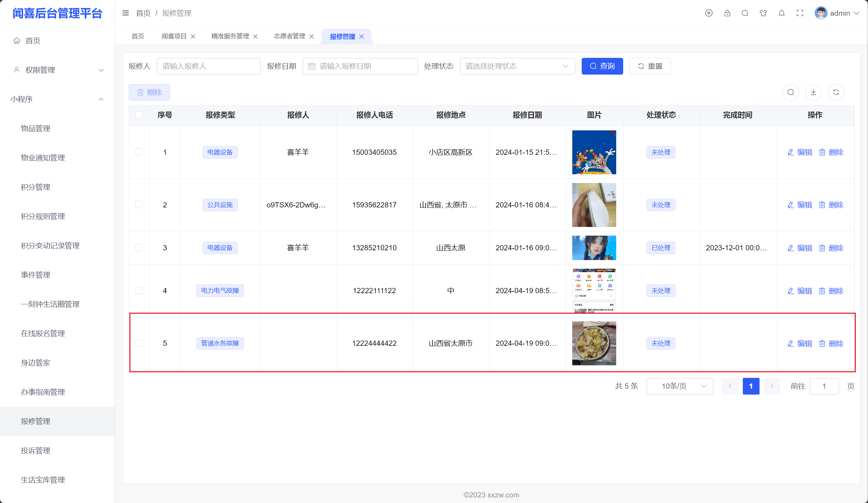This screenshot has width=868, height=503.
Task: Focus the 报修人 input field
Action: point(209,66)
